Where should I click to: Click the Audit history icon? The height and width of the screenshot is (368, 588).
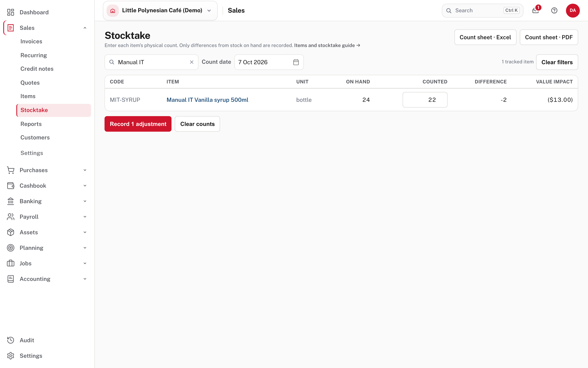click(11, 340)
